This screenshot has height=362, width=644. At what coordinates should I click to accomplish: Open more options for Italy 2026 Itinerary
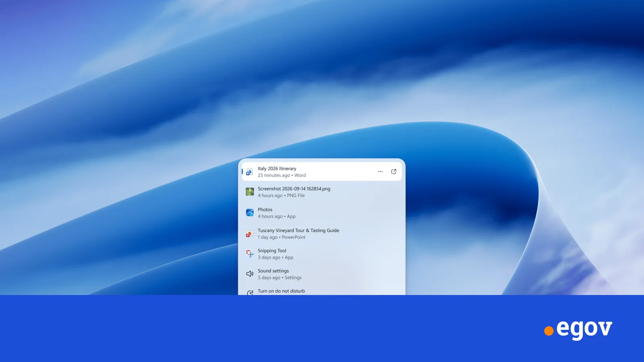pyautogui.click(x=380, y=172)
